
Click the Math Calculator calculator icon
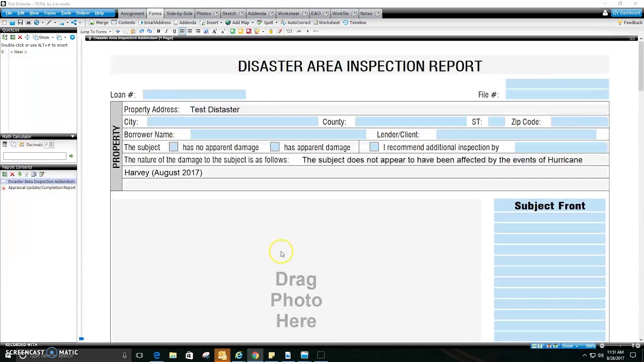point(5,144)
